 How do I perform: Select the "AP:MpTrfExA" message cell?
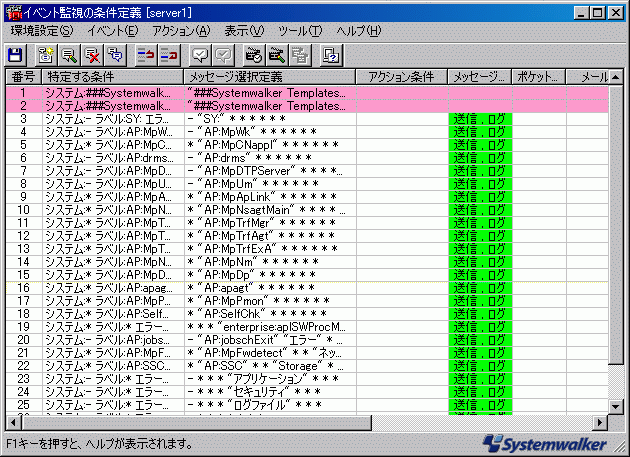click(270, 249)
